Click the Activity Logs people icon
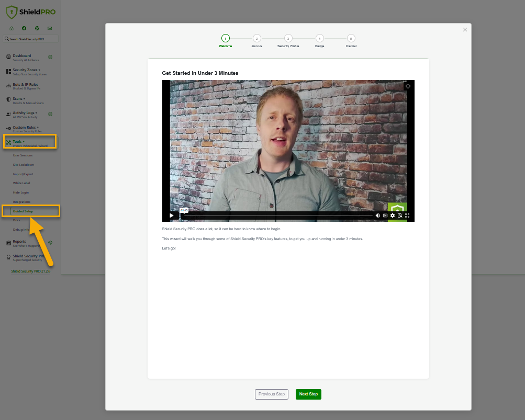525x420 pixels. 9,114
